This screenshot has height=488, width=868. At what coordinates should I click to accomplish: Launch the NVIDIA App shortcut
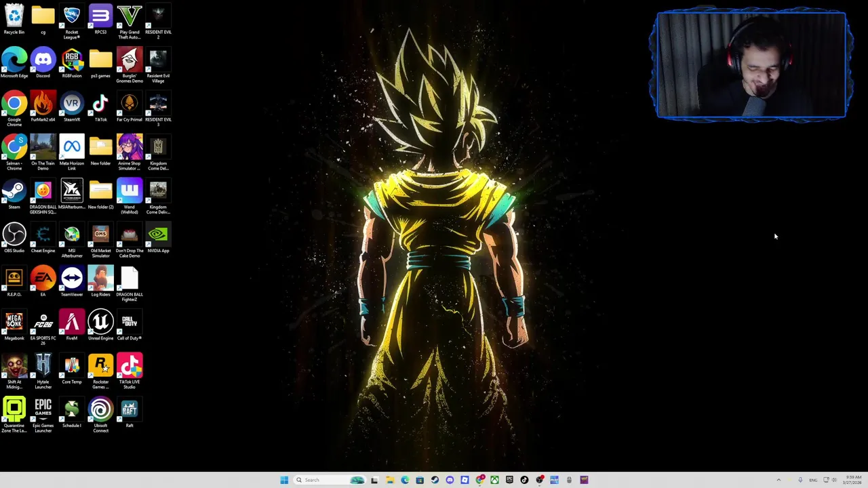pos(158,239)
